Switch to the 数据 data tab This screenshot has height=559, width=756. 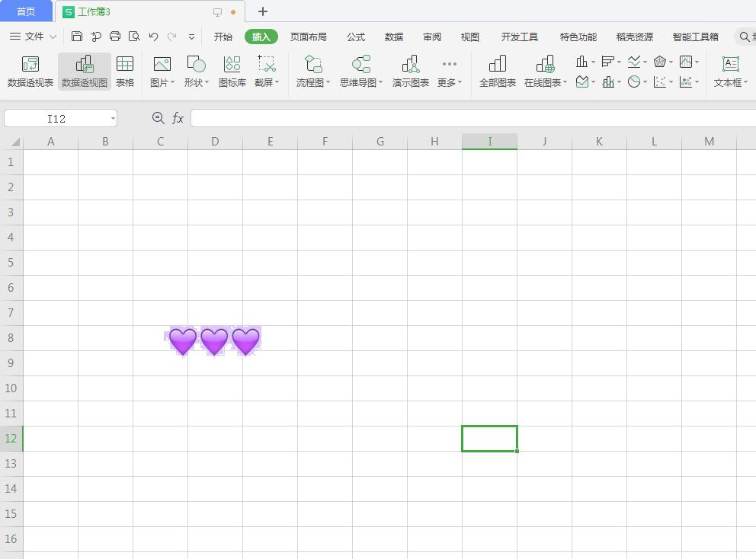click(394, 37)
